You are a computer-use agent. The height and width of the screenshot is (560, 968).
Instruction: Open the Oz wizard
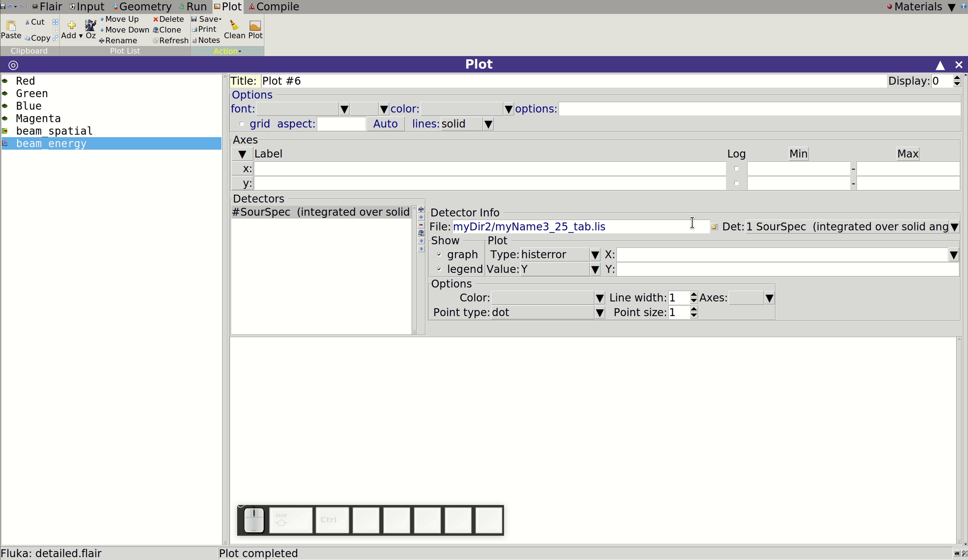click(x=91, y=29)
